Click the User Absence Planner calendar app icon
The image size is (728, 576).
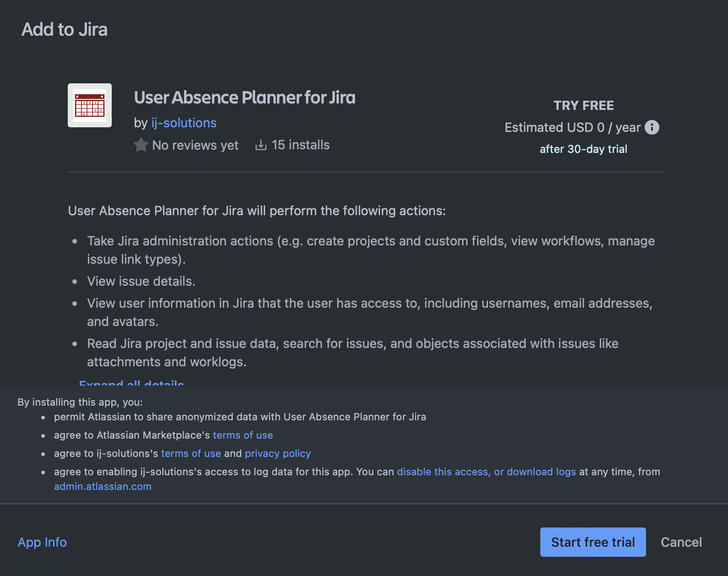(90, 105)
